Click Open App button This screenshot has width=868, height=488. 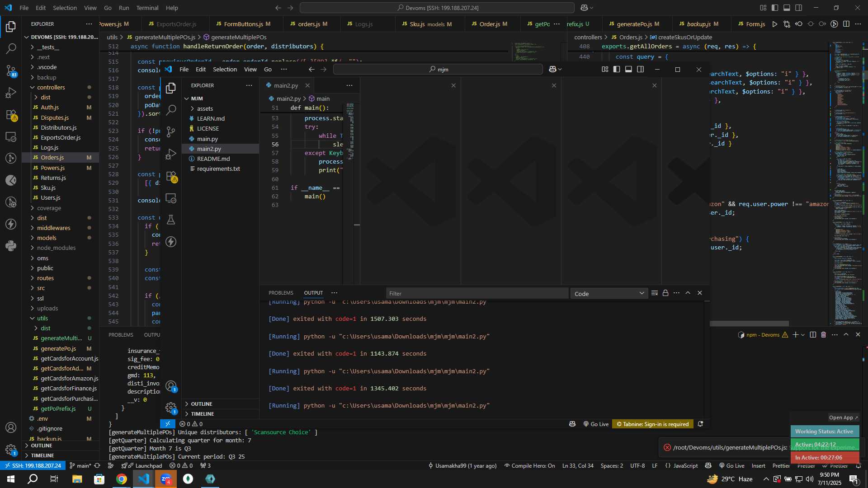point(843,418)
